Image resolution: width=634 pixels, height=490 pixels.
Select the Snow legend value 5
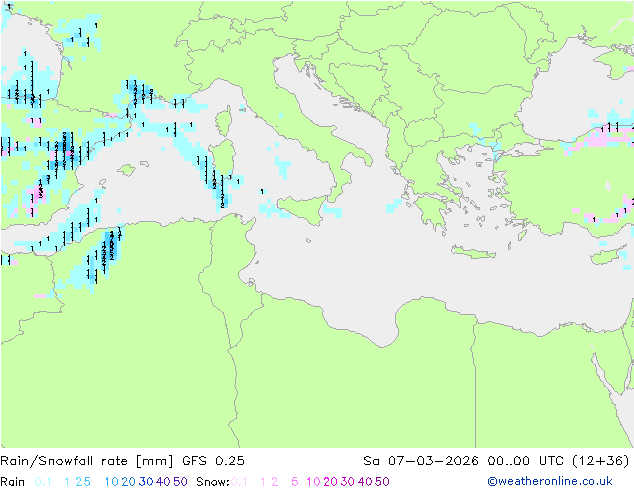[295, 482]
